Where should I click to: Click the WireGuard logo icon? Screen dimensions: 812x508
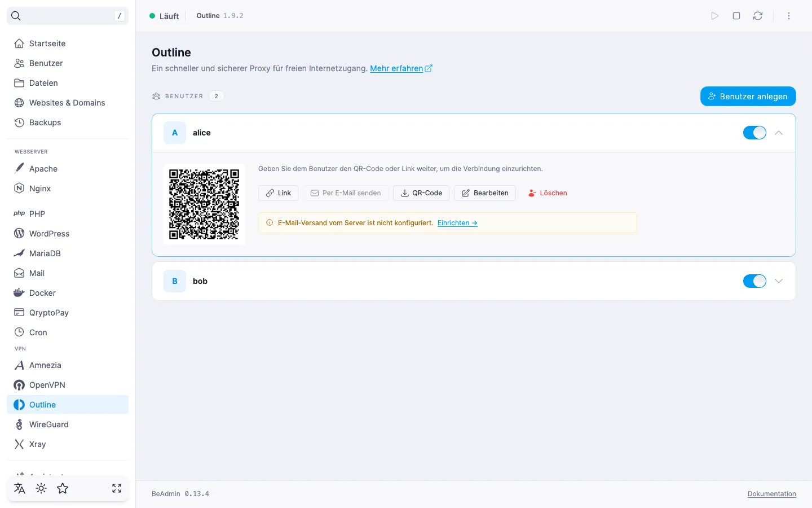19,424
